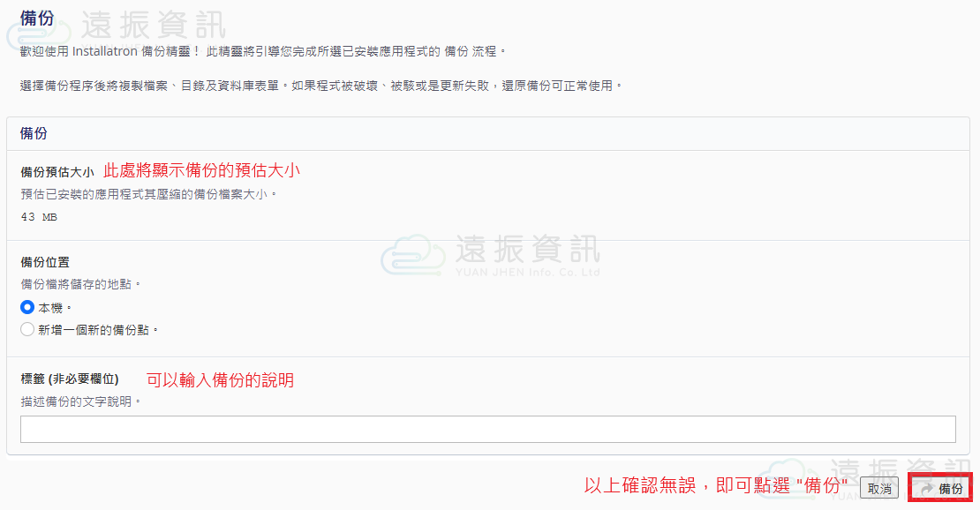Click the 備份 panel header
Screen dimensions: 980x510
[x=34, y=133]
